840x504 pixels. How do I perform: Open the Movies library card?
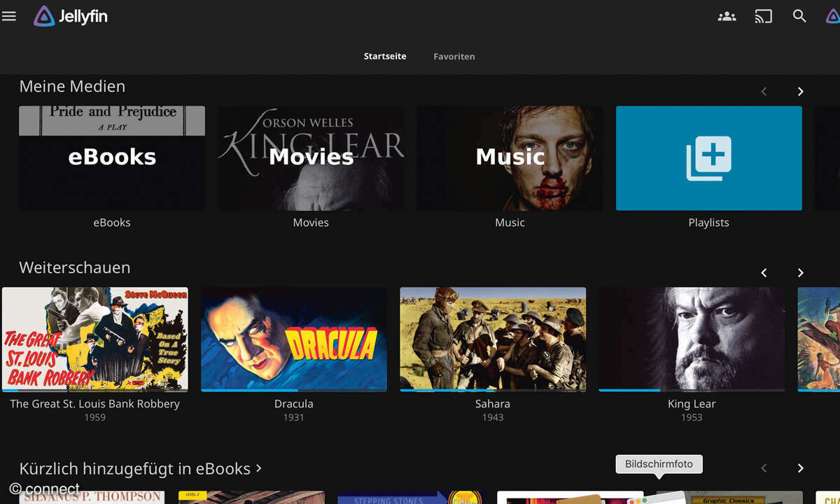(311, 158)
